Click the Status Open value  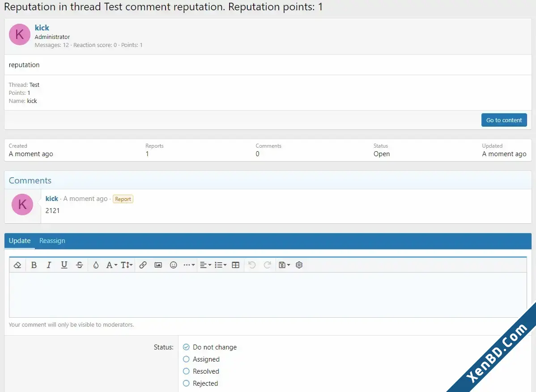point(382,154)
